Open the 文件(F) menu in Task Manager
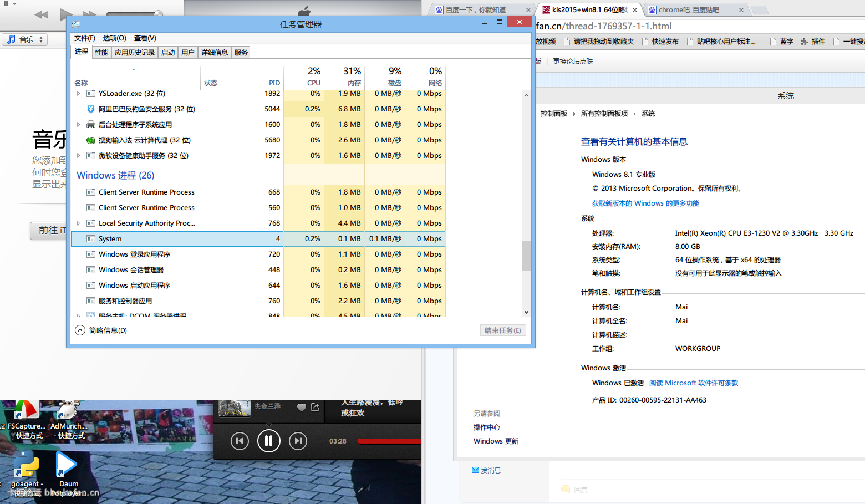 (85, 38)
